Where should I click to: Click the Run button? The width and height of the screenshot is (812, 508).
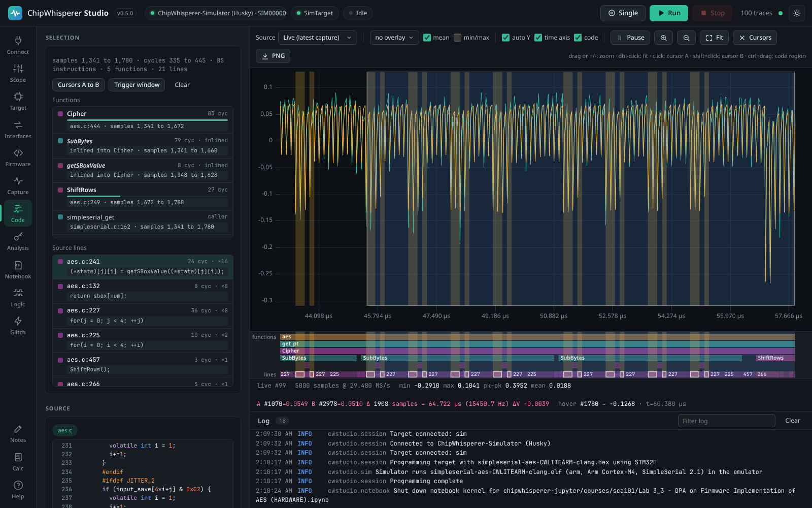point(669,13)
